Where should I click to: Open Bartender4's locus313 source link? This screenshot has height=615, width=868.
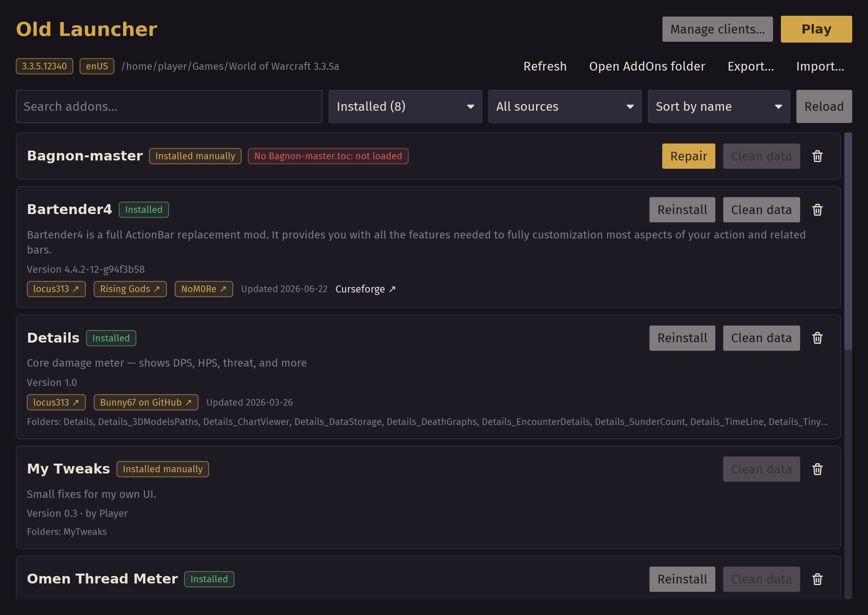pos(56,289)
